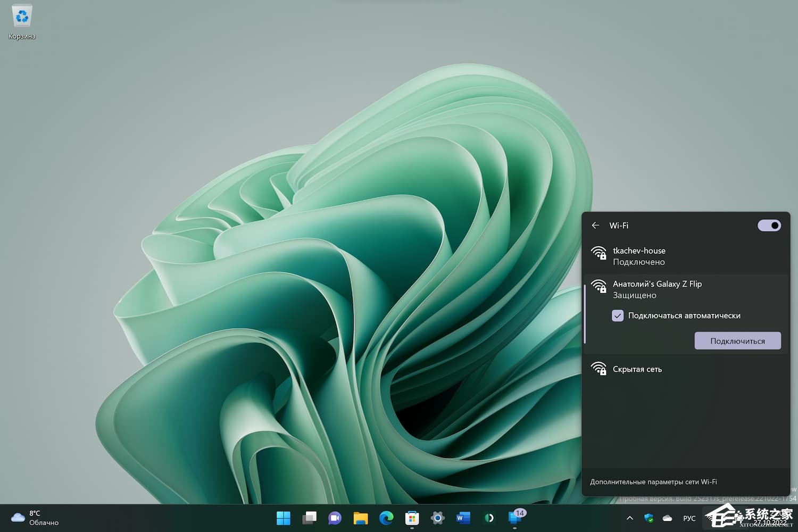Screen dimensions: 798x532
Task: Open the app showing 14 notifications badge
Action: [x=513, y=518]
